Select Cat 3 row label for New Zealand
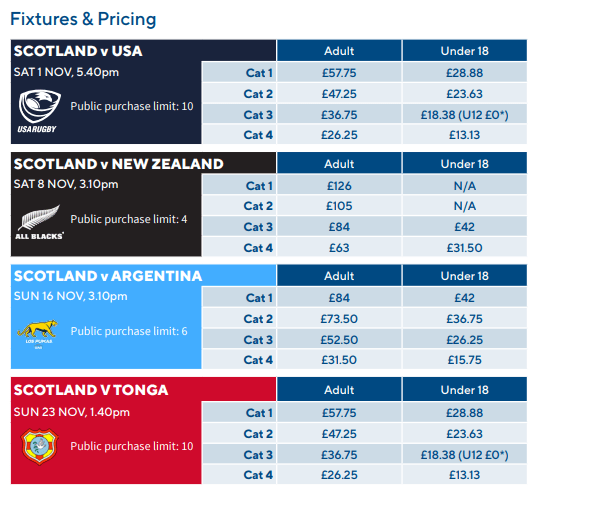 coord(258,227)
